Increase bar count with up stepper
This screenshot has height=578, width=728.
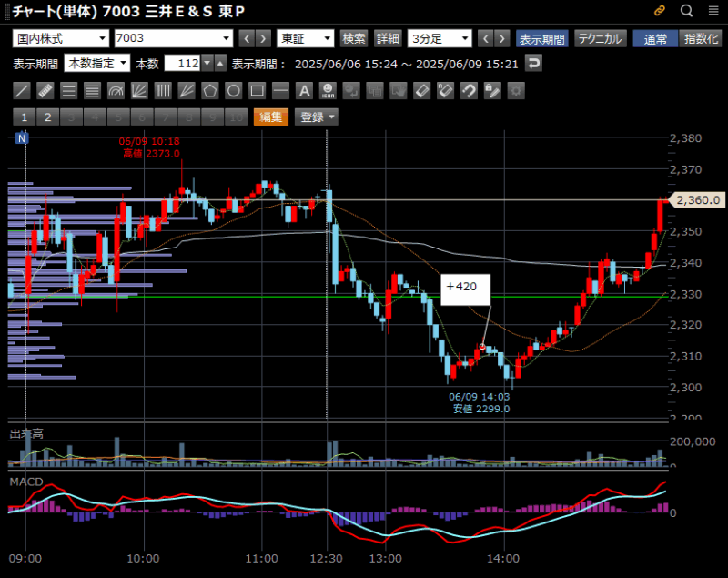(x=220, y=63)
